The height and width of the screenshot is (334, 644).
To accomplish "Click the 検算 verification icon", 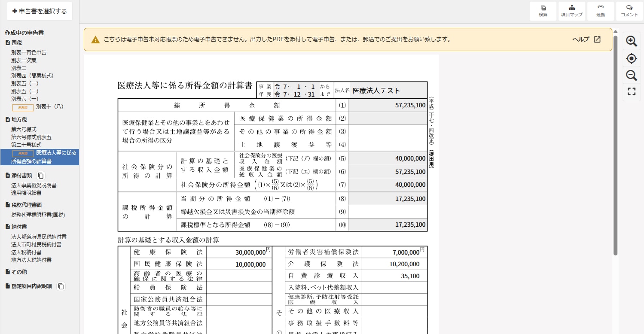I will [543, 11].
